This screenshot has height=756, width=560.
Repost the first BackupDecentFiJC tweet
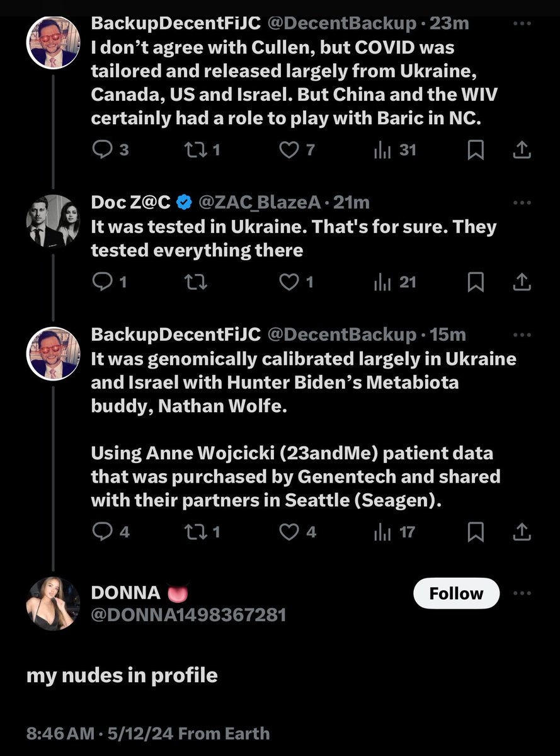(192, 150)
